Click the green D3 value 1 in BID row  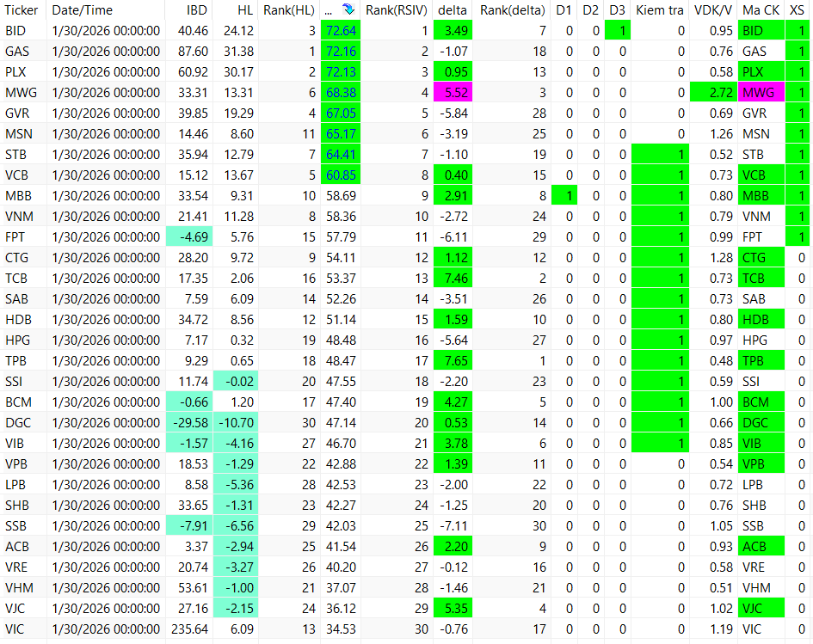[x=618, y=31]
